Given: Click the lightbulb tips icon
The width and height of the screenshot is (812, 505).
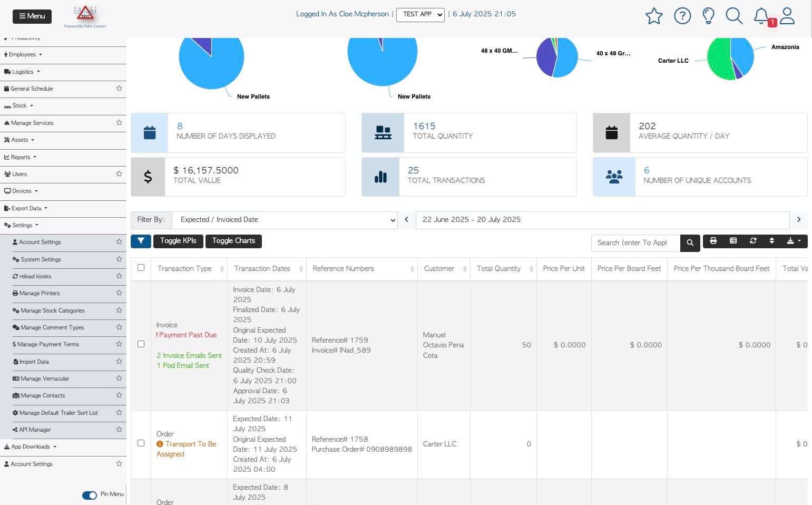Looking at the screenshot, I should click(709, 16).
